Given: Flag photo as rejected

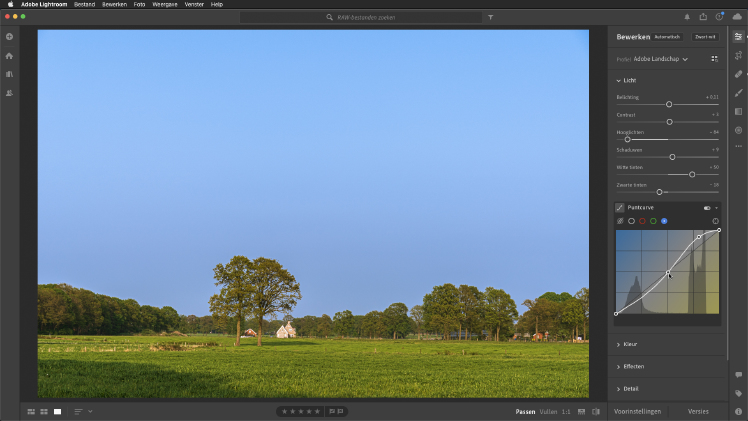Looking at the screenshot, I should (x=340, y=411).
